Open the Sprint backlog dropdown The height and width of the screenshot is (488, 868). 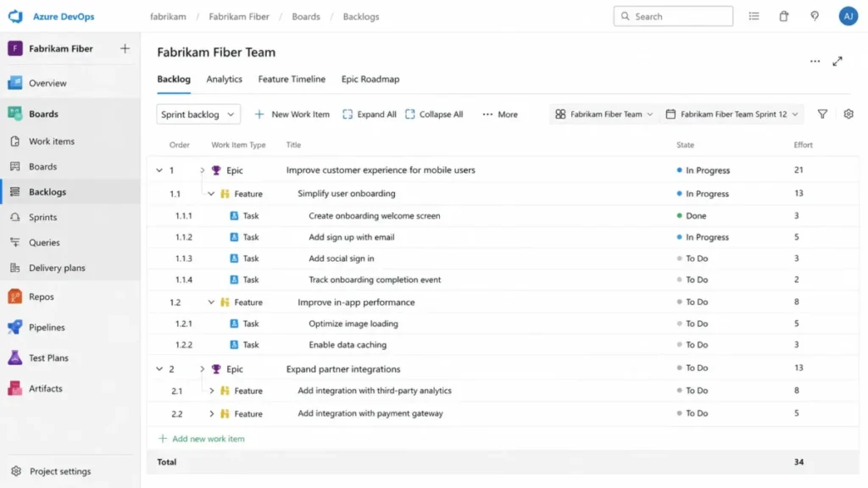point(198,114)
